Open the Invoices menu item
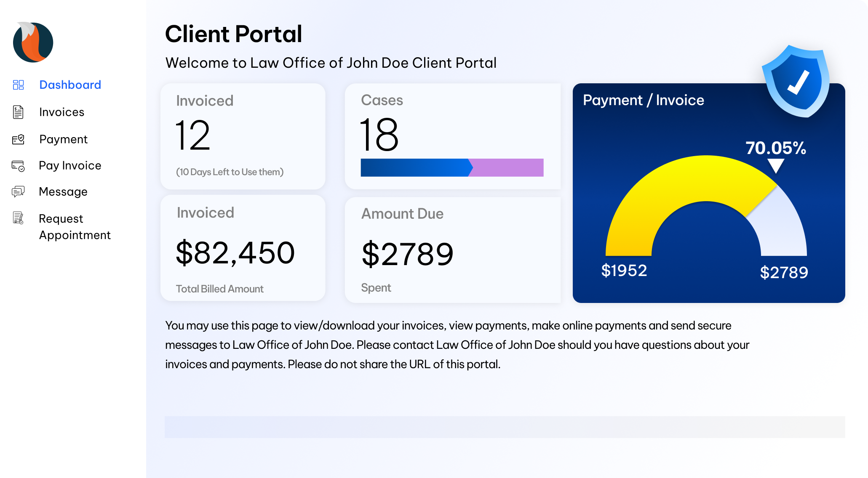This screenshot has width=868, height=478. pos(61,112)
